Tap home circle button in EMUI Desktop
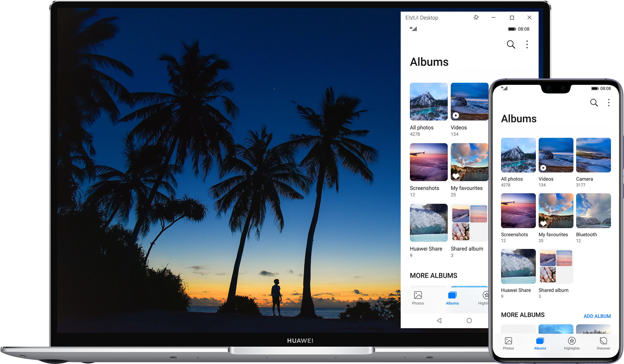Viewport: 624px width, 364px height. [469, 320]
